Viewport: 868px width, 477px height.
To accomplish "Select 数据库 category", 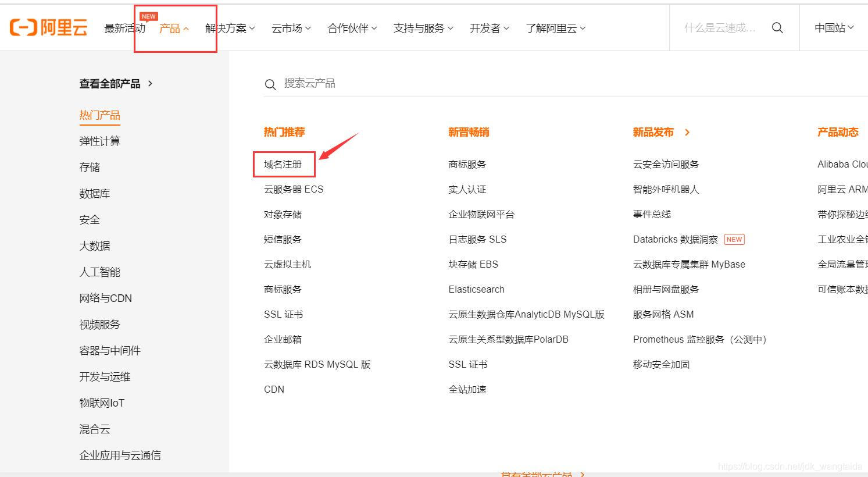I will (95, 193).
